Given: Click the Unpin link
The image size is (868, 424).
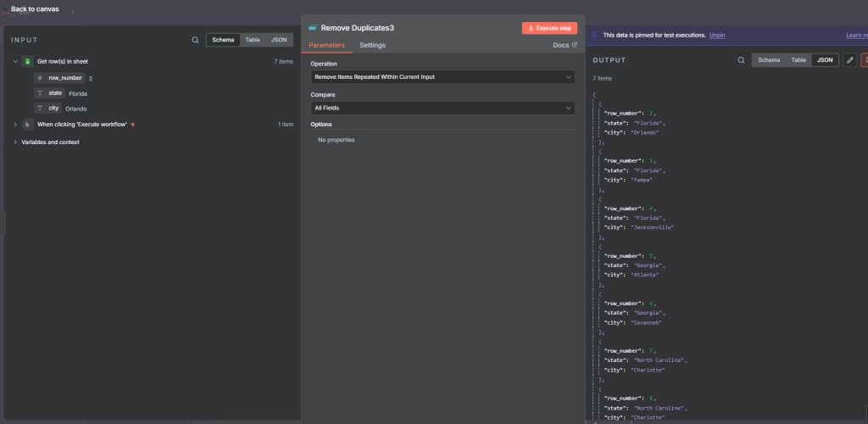Looking at the screenshot, I should point(717,36).
